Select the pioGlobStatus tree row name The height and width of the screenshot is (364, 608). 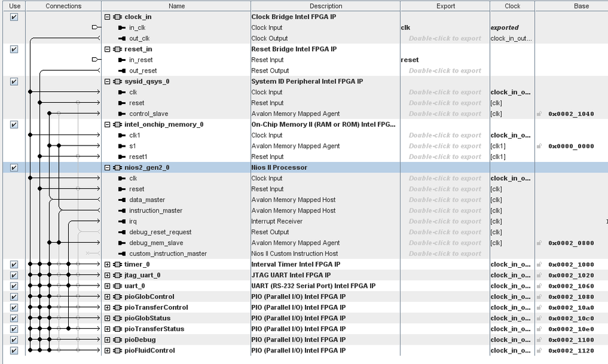point(147,318)
